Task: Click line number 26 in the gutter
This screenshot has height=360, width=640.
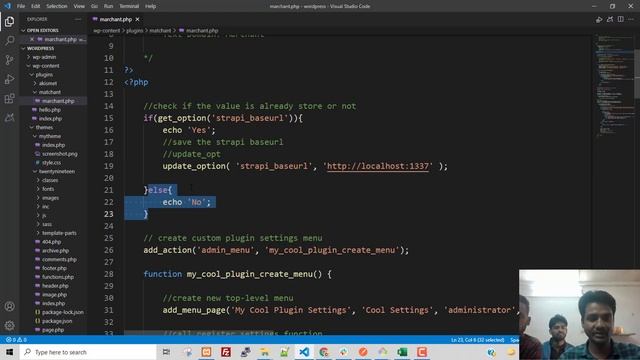Action: click(109, 250)
